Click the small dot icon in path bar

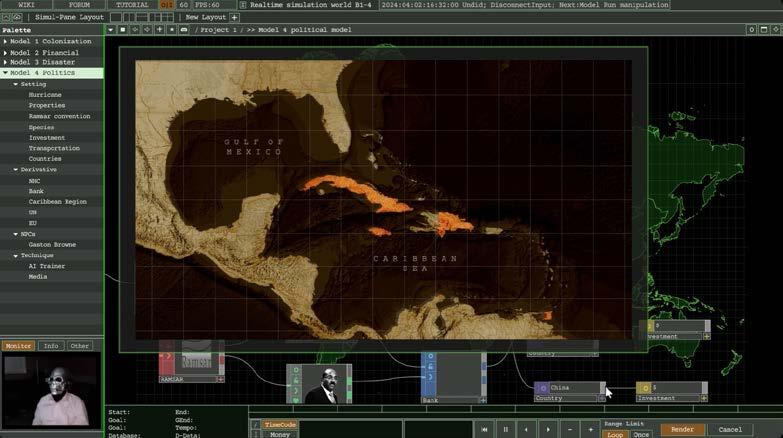172,30
